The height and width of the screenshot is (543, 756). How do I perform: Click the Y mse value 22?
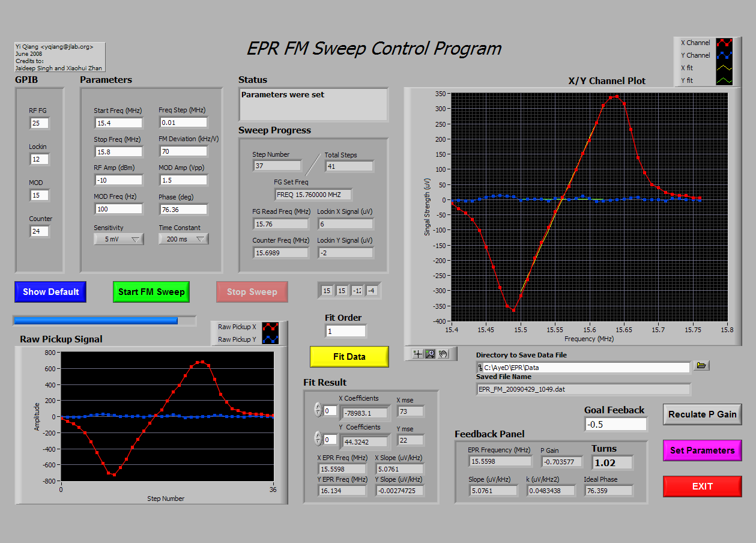[411, 440]
